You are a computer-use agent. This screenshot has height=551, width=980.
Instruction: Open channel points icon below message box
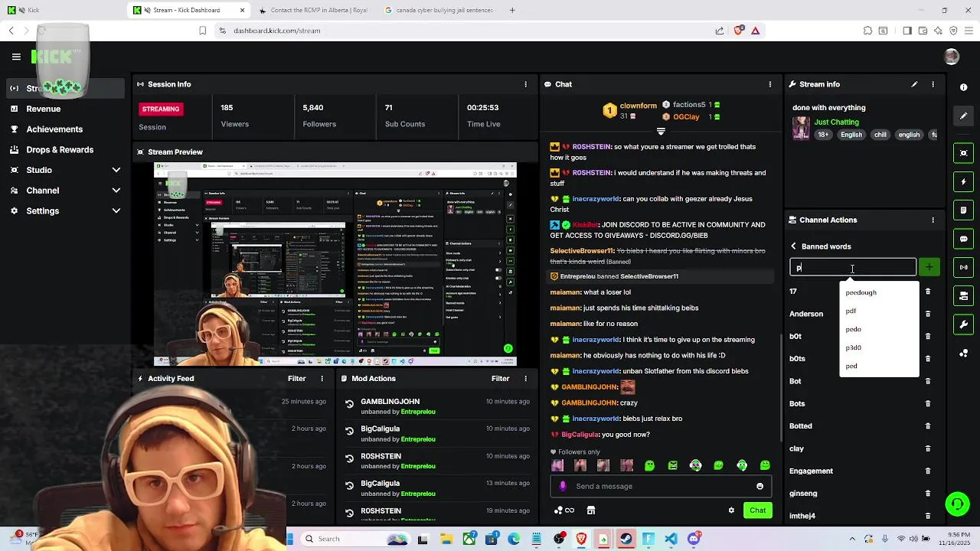[x=563, y=510]
